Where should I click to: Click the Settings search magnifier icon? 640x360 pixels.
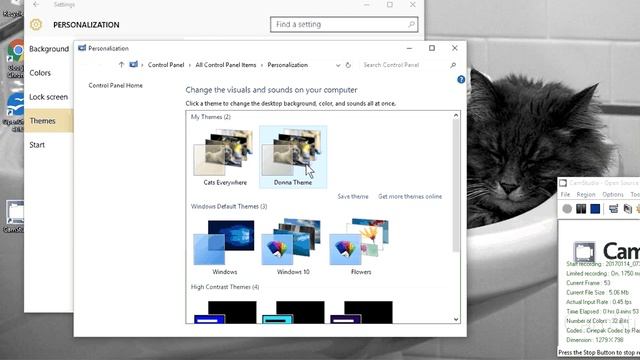pyautogui.click(x=411, y=24)
